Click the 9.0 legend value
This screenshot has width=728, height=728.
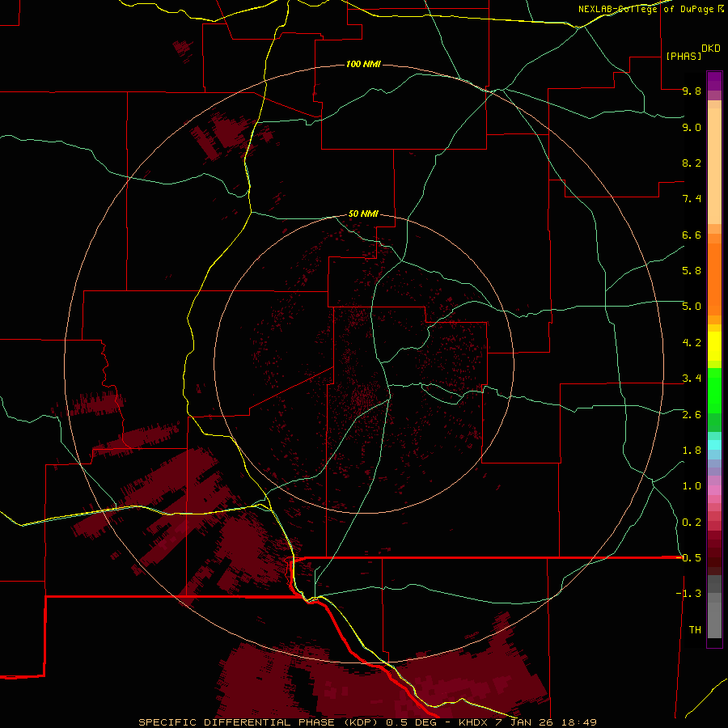[692, 128]
